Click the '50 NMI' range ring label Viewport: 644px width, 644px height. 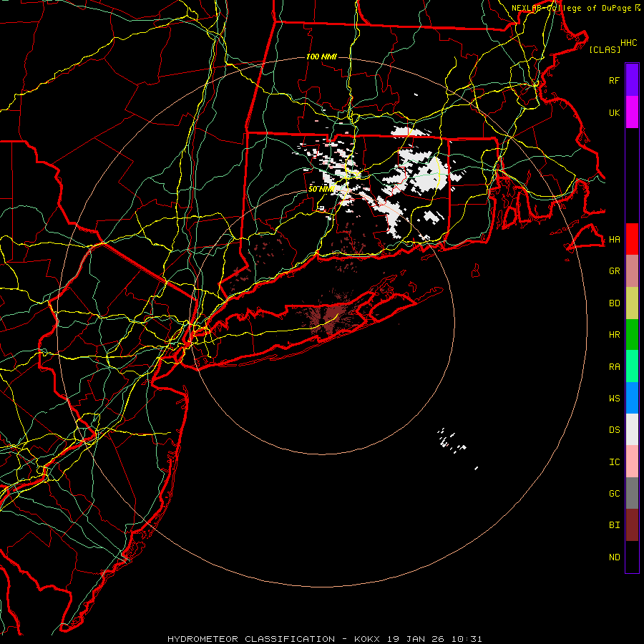[x=321, y=189]
